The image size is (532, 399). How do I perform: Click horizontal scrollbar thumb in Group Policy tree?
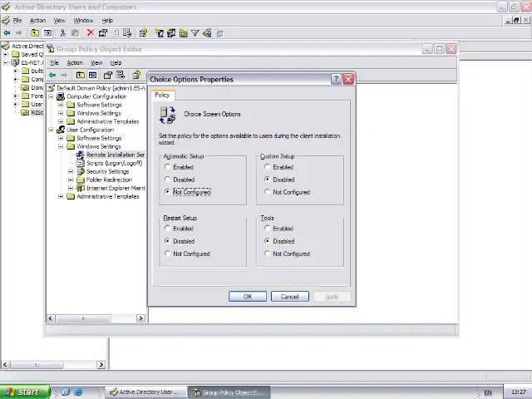point(83,318)
